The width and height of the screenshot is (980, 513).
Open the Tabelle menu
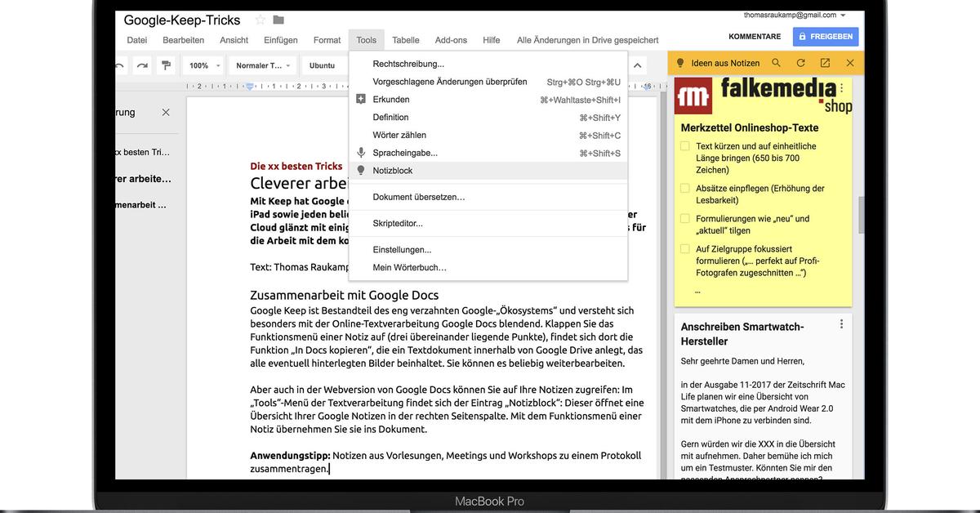click(x=406, y=40)
